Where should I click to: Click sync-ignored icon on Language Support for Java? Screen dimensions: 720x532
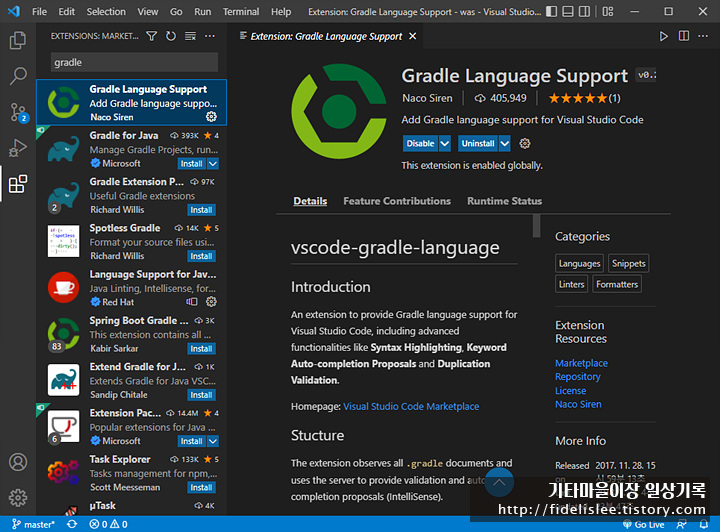click(x=191, y=302)
